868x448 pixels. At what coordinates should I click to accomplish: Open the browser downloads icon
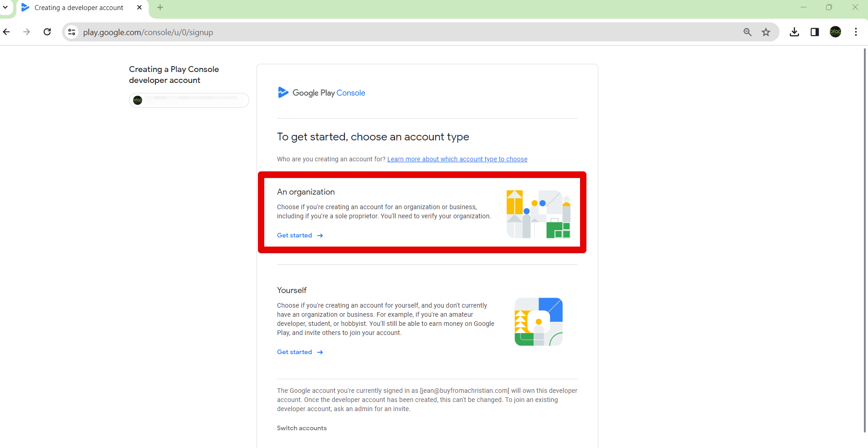click(794, 32)
